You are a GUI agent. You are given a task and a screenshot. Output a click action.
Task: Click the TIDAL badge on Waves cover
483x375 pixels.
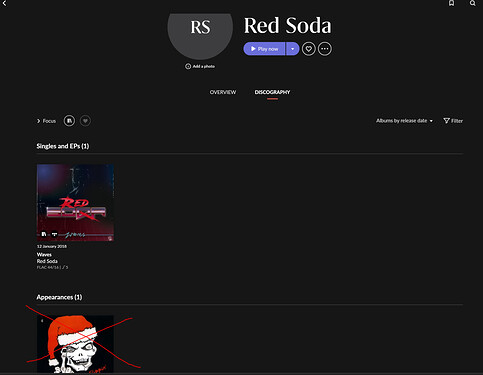[54, 234]
